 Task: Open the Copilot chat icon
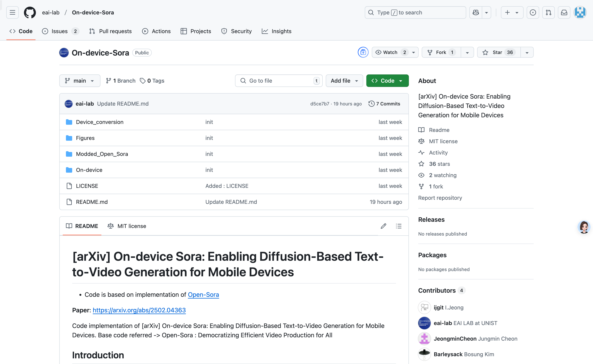476,12
